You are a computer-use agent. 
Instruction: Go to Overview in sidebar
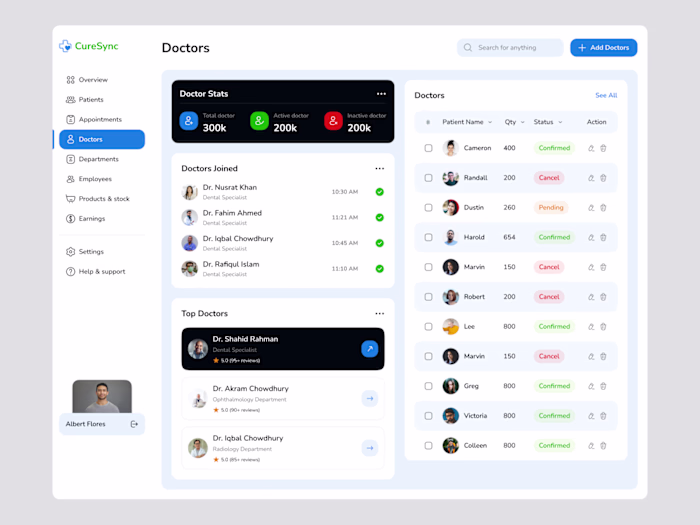point(102,80)
